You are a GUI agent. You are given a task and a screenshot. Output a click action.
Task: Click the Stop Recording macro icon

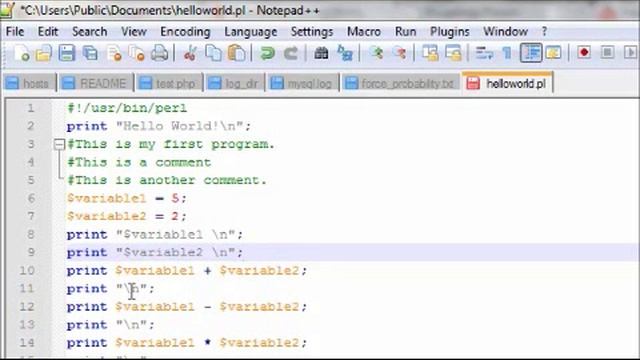point(607,53)
